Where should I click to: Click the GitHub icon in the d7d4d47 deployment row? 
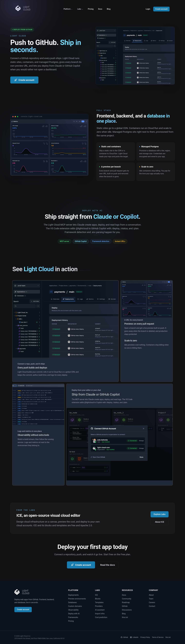[x=69, y=329]
